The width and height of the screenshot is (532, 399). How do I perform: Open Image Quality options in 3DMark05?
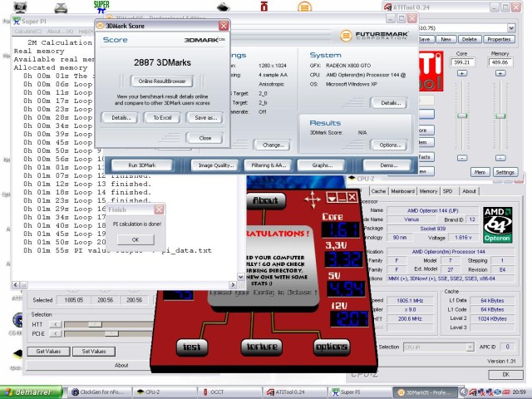(x=216, y=165)
